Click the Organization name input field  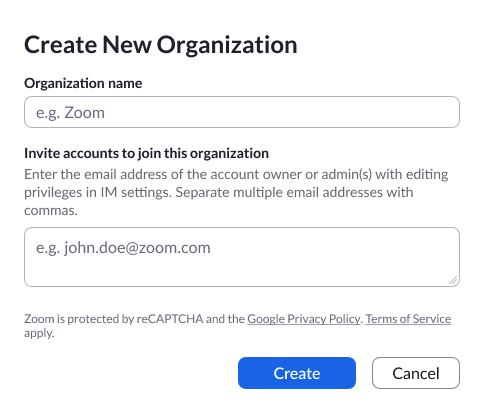(x=242, y=112)
